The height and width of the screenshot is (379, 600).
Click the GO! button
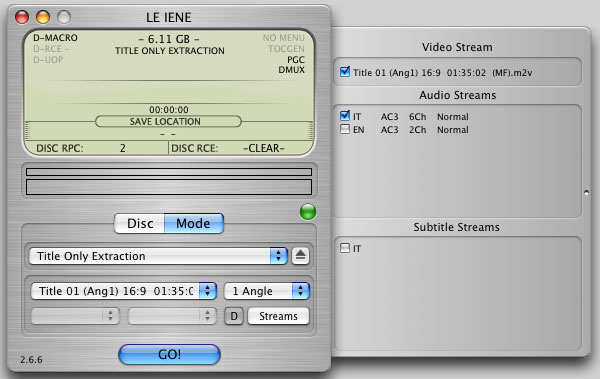tap(169, 354)
